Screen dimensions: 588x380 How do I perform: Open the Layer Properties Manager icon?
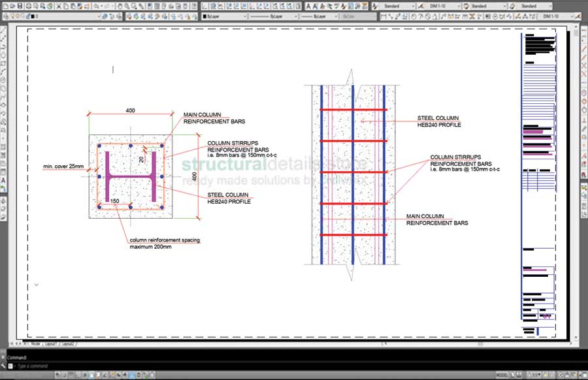click(x=4, y=17)
